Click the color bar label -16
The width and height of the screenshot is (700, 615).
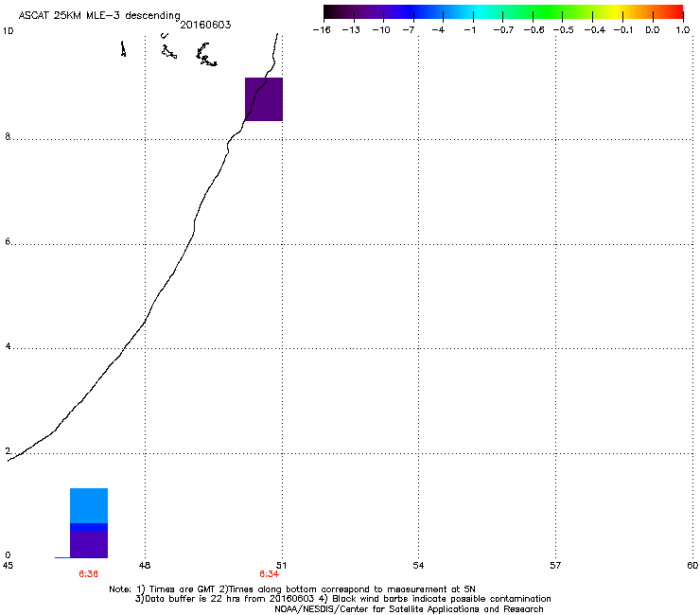pos(322,30)
